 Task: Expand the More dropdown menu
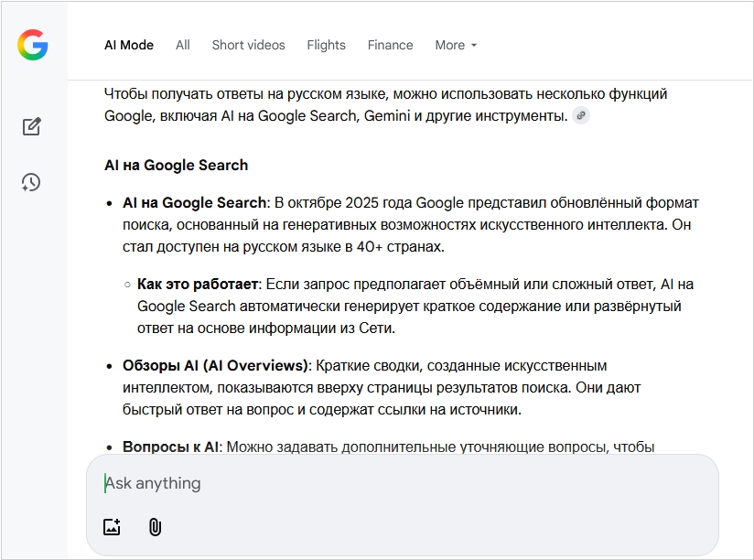(456, 45)
